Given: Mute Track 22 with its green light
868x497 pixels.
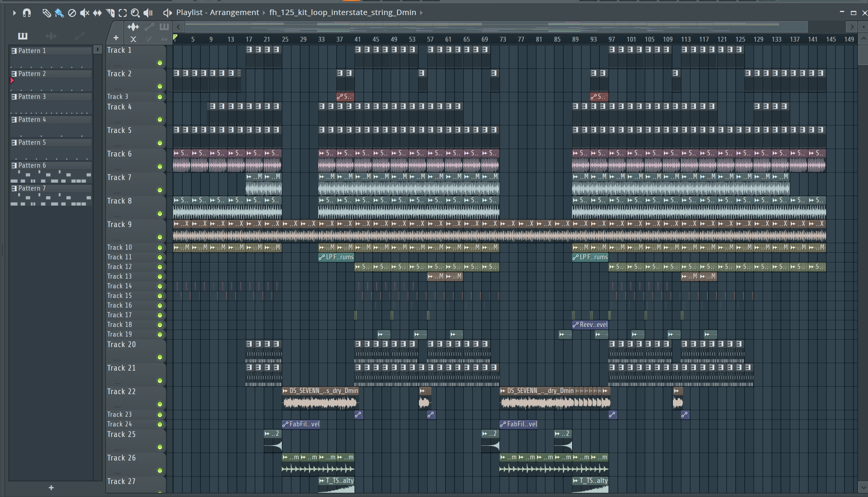Looking at the screenshot, I should click(160, 404).
